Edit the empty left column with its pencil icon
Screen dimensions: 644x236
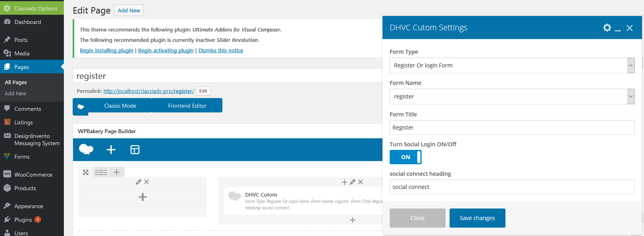[139, 182]
